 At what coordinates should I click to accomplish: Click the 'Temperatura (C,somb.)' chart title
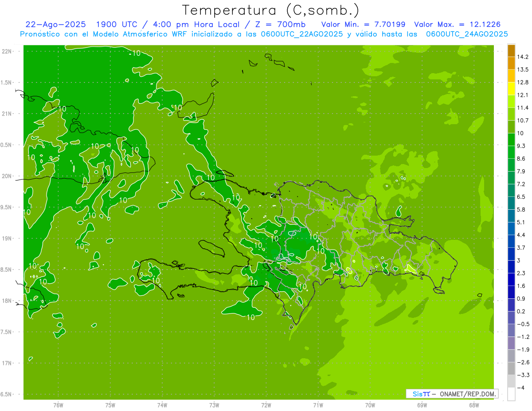tap(270, 10)
